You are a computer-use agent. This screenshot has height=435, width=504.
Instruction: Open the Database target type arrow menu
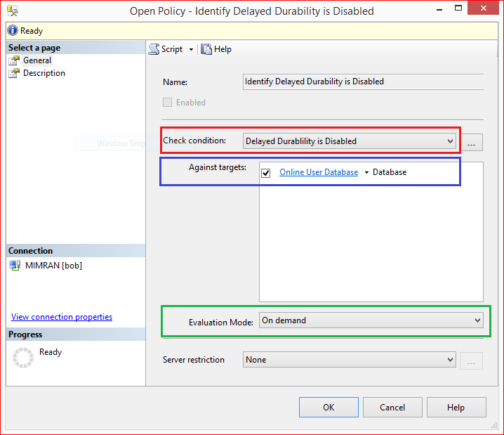click(x=366, y=173)
